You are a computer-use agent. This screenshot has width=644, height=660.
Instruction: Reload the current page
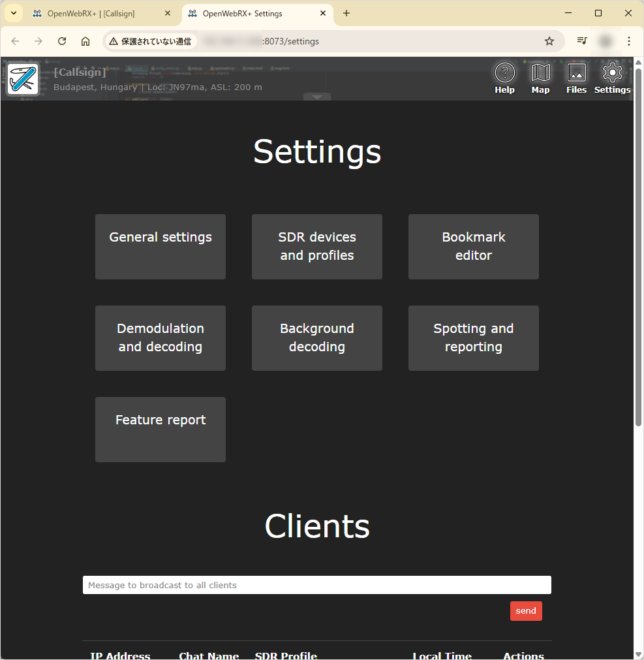[x=62, y=40]
